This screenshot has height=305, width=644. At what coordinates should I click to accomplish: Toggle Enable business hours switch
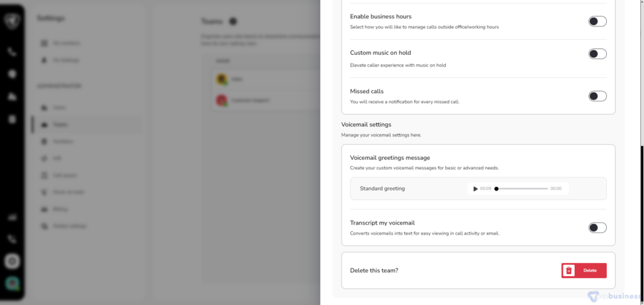tap(597, 21)
